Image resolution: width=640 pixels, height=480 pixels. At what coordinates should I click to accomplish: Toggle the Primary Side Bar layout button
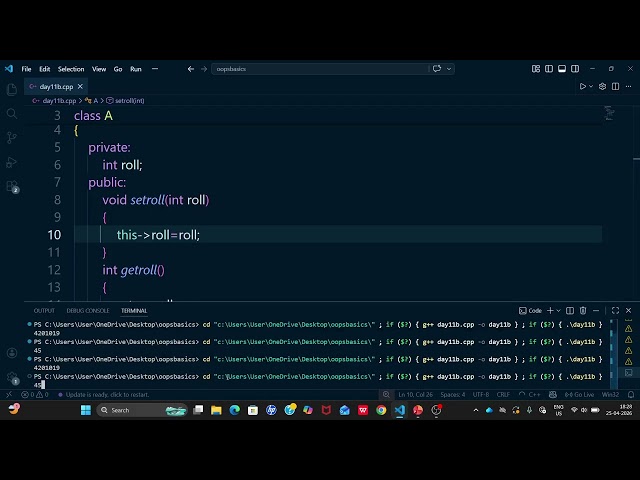tap(549, 69)
